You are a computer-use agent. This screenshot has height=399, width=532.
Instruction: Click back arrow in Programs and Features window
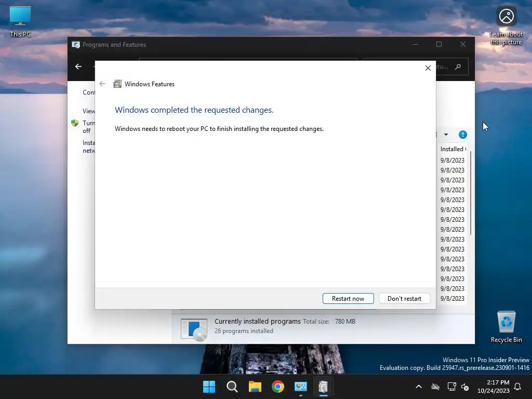[78, 66]
